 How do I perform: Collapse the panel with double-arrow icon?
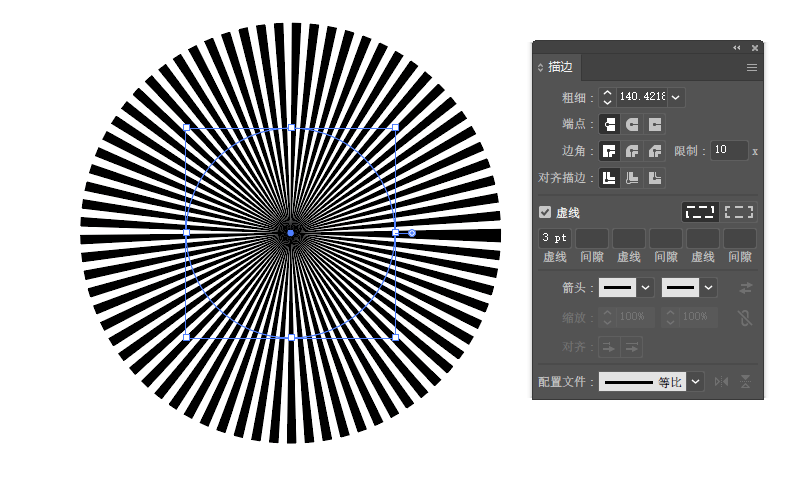737,47
